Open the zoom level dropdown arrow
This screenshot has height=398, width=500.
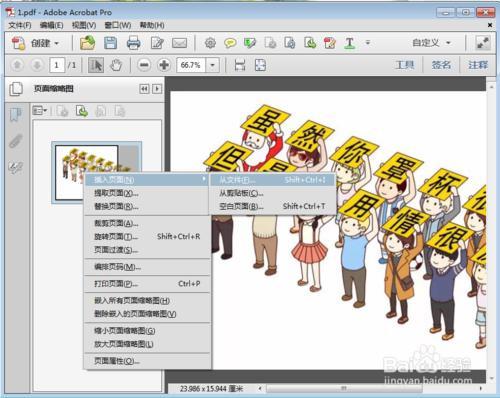tap(212, 65)
